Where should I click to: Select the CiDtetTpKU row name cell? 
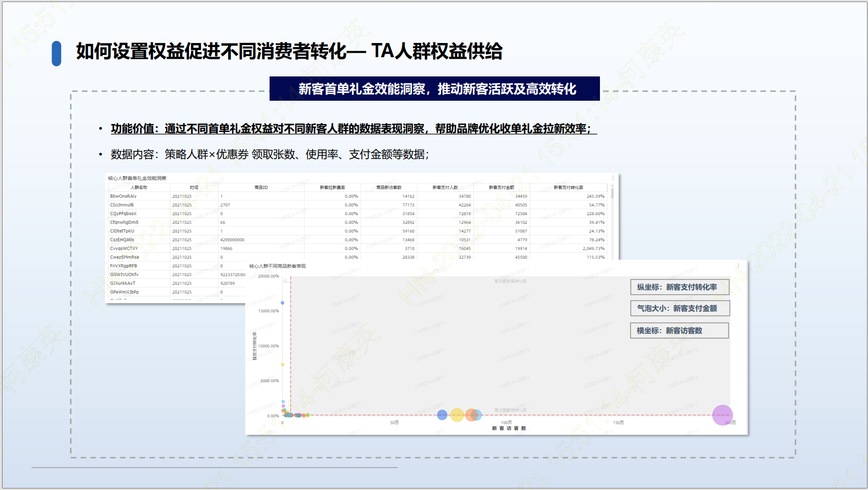tap(122, 231)
